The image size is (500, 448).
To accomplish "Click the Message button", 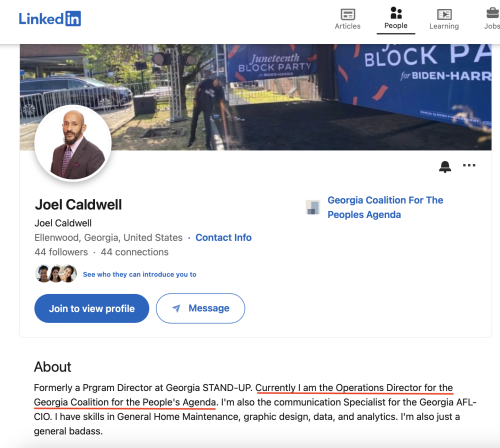I will [x=200, y=308].
